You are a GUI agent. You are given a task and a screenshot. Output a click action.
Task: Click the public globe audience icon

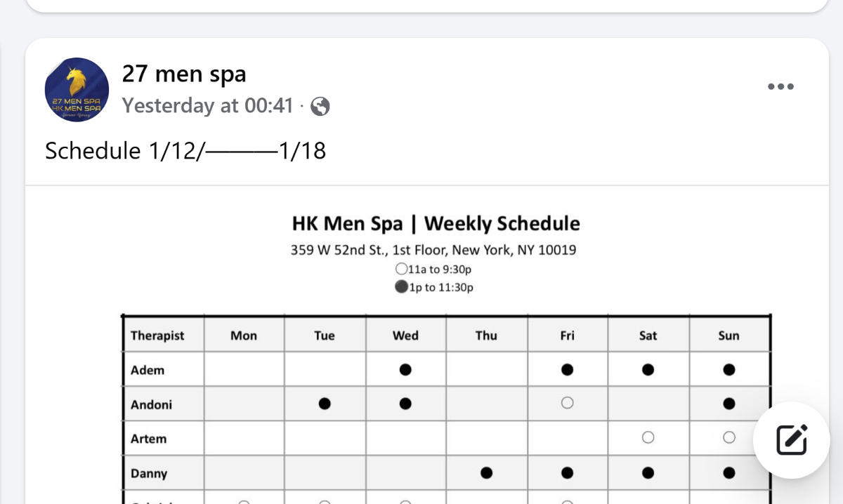320,107
